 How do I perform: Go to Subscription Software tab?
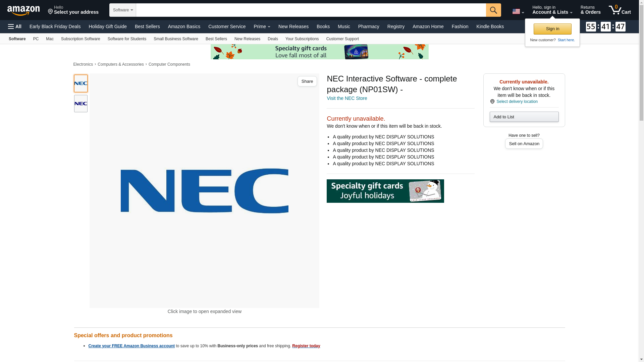pyautogui.click(x=80, y=39)
